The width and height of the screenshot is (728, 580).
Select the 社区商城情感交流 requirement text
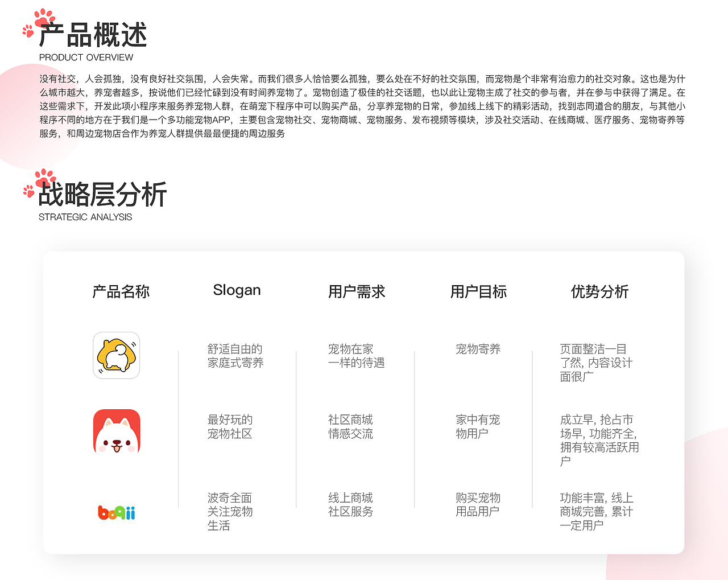351,426
